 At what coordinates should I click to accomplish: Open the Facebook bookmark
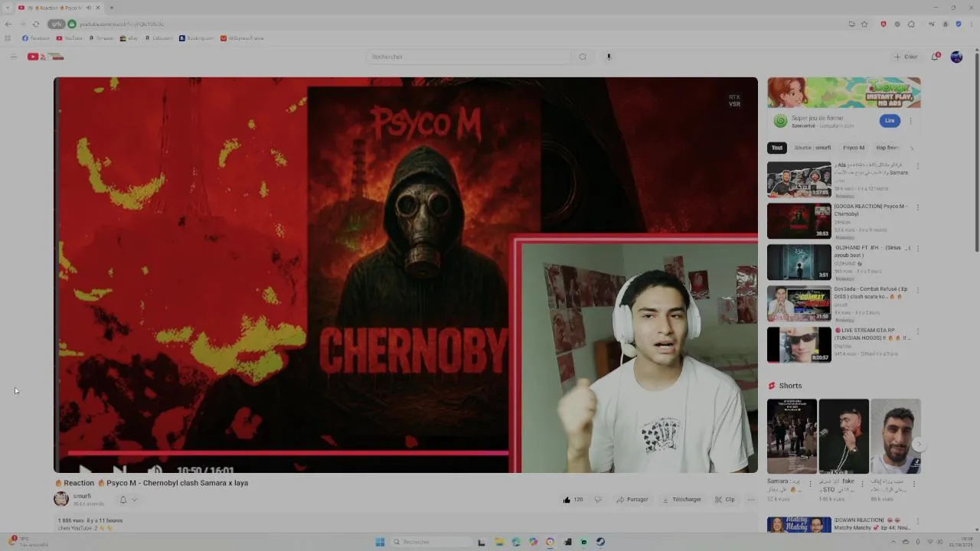click(x=36, y=38)
